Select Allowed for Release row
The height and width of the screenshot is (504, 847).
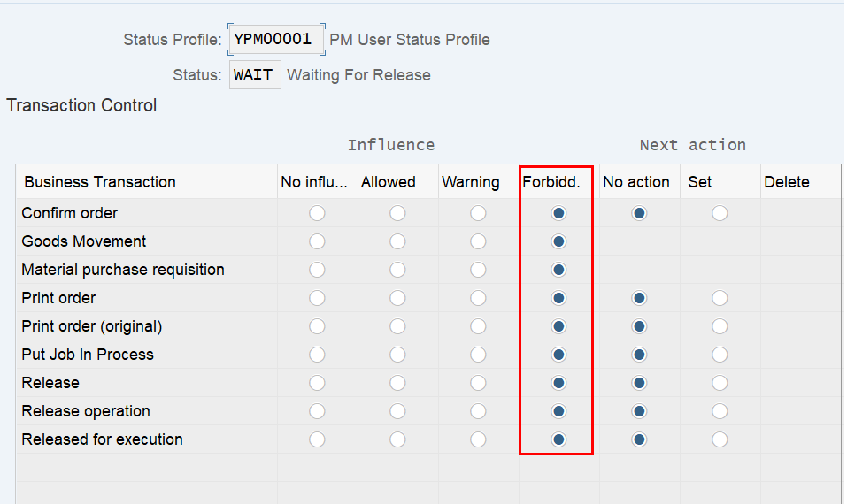(397, 383)
